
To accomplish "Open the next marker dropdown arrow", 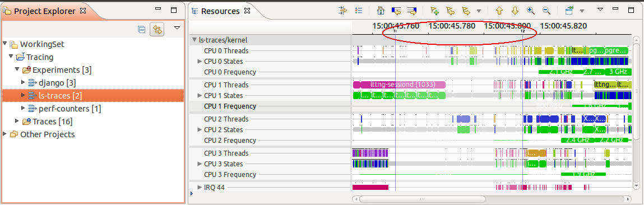I will pyautogui.click(x=479, y=11).
